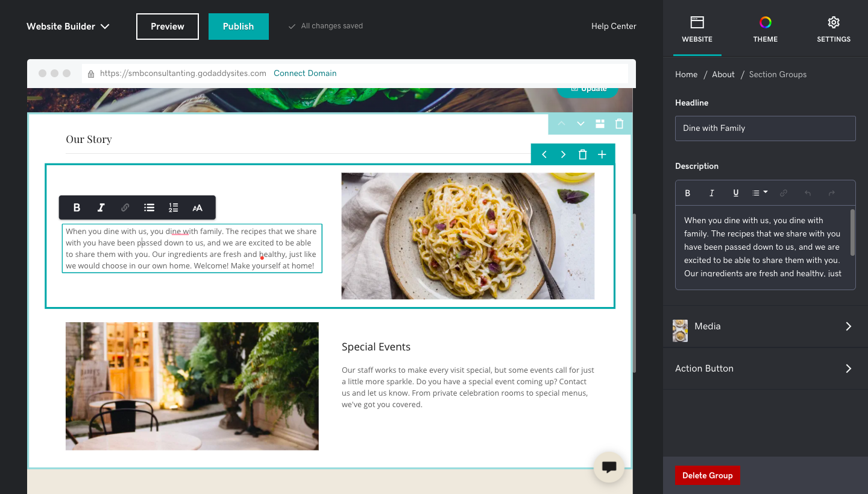Image resolution: width=868 pixels, height=494 pixels.
Task: Switch to the Theme tab
Action: click(x=765, y=28)
